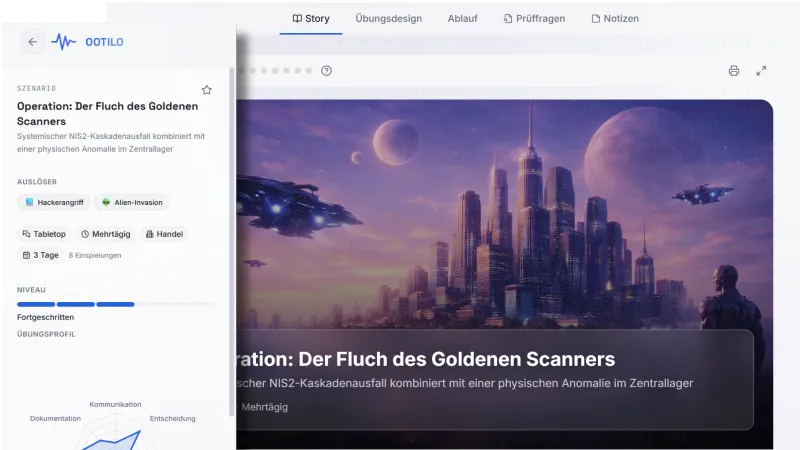Open the Ablauf tab

[x=462, y=19]
